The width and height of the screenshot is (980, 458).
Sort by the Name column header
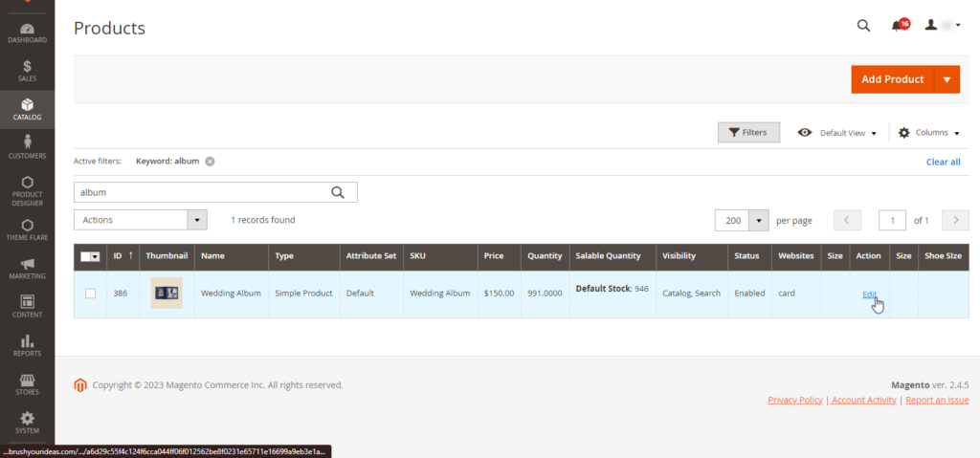click(x=232, y=256)
